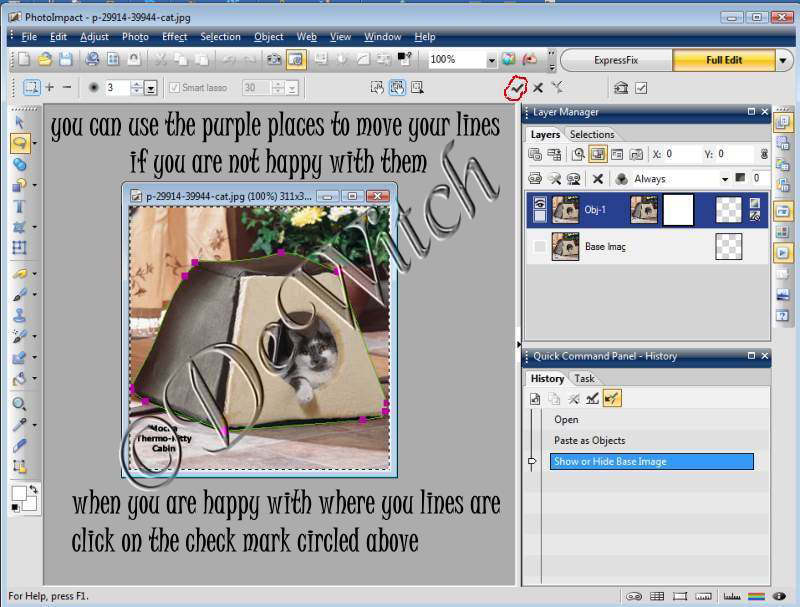Choose the Zoom magnifier tool
Image resolution: width=800 pixels, height=607 pixels.
pos(19,404)
